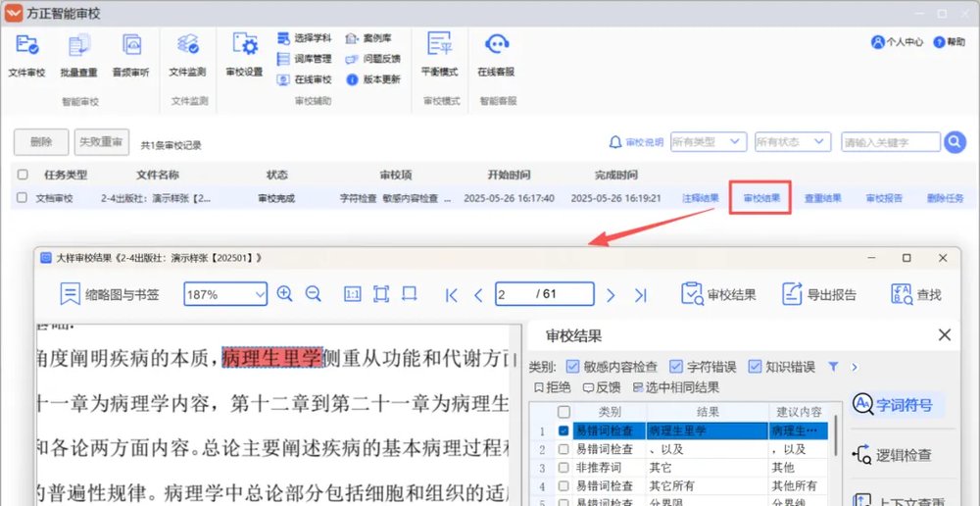980x506 pixels.
Task: Toggle the 知识错误 checkbox
Action: coord(755,367)
